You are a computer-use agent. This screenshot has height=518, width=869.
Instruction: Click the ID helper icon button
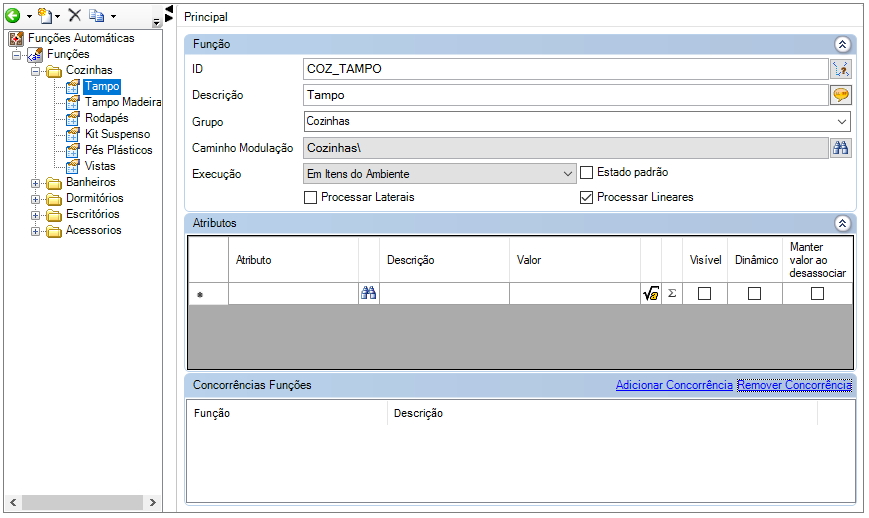[x=841, y=69]
